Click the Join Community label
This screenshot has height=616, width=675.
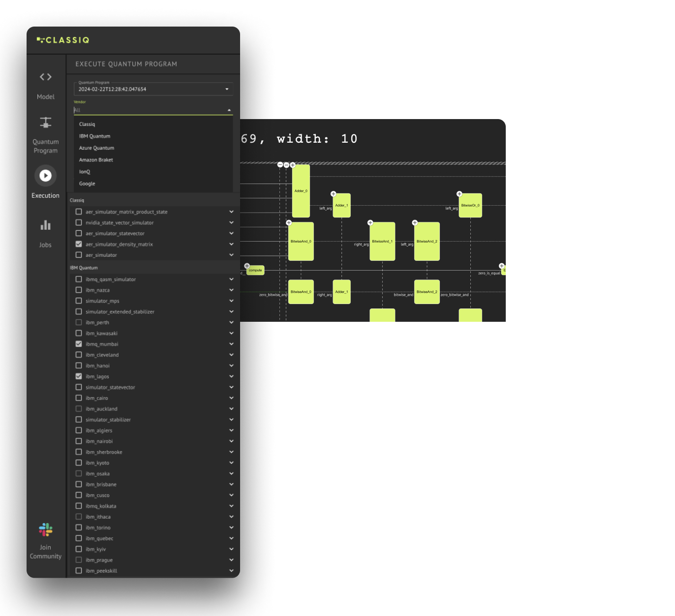(x=45, y=552)
